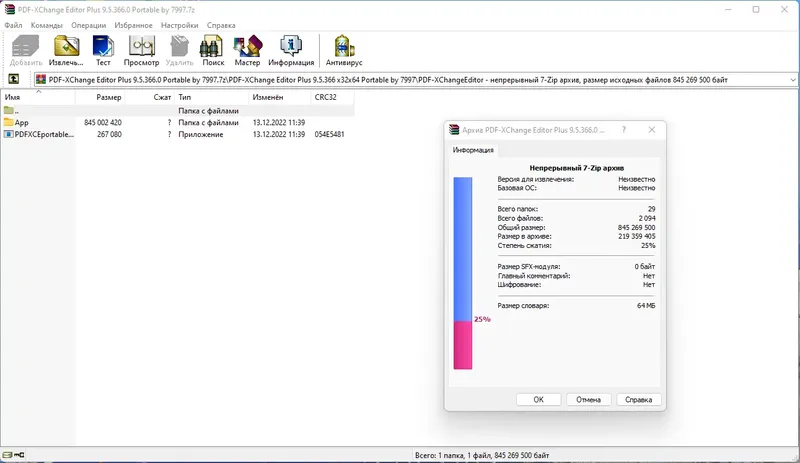Click the dialog help question mark button
Image resolution: width=800 pixels, height=463 pixels.
624,130
